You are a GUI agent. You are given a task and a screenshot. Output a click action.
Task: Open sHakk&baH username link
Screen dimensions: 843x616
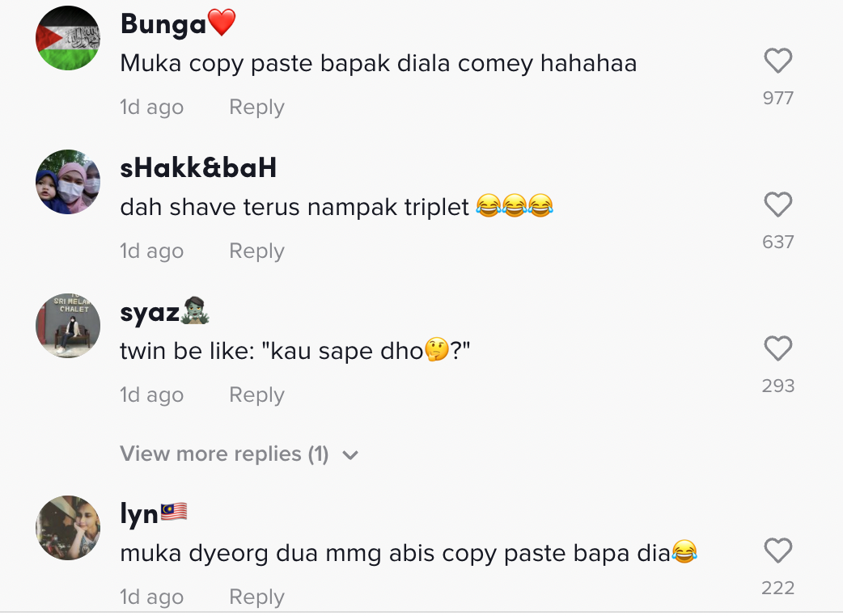pyautogui.click(x=198, y=167)
